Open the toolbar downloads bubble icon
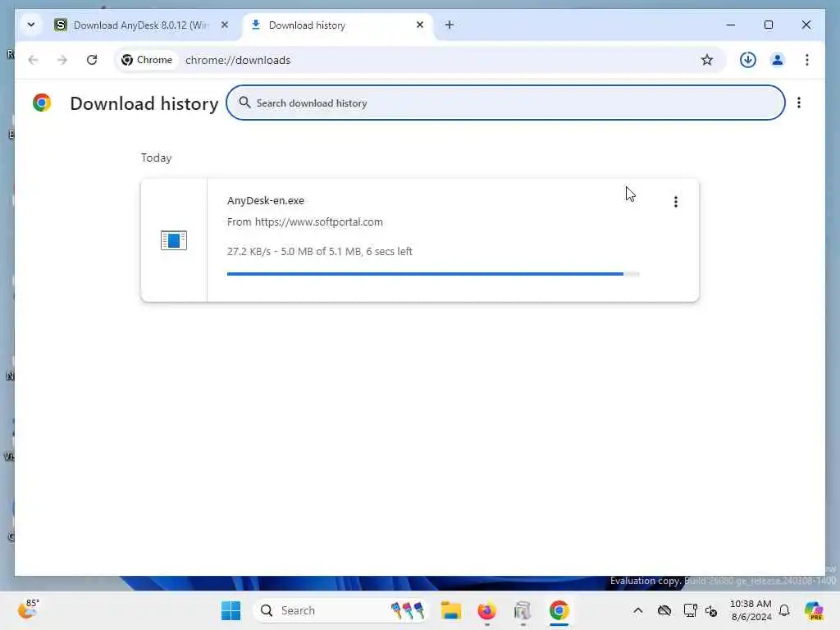 [x=748, y=60]
